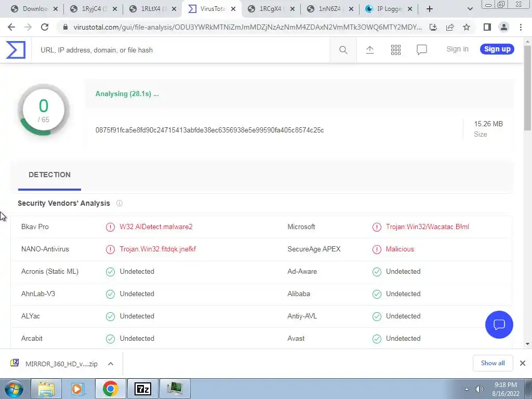The image size is (532, 399).
Task: Click the Bkav Pro malicious alert icon
Action: coord(110,227)
